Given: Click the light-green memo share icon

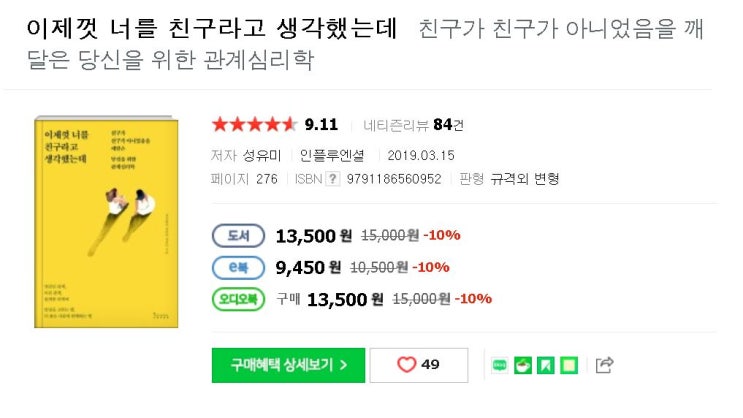Looking at the screenshot, I should tap(568, 365).
